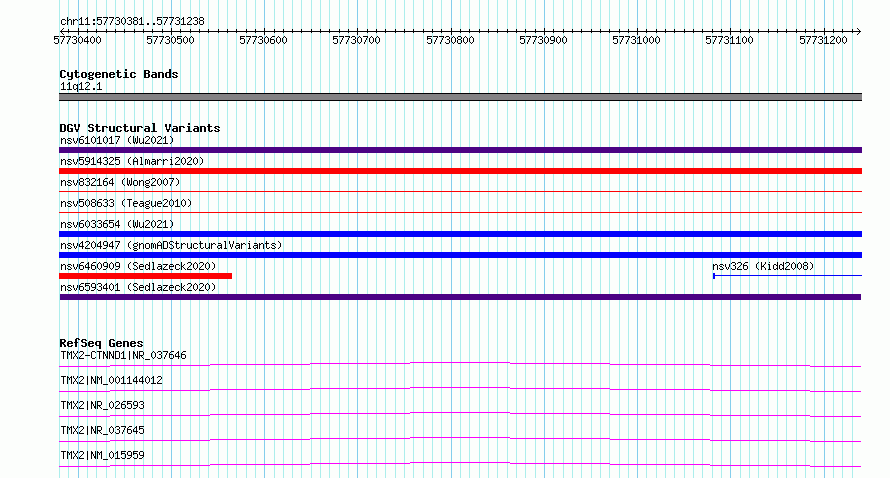Click the red nsv5914325 variant bar
Viewport: 890px width, 478px height.
tap(460, 171)
